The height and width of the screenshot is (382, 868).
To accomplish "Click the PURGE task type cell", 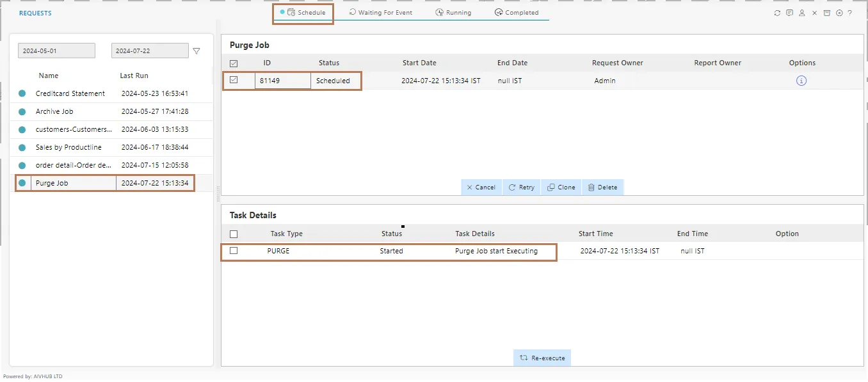I will [278, 251].
